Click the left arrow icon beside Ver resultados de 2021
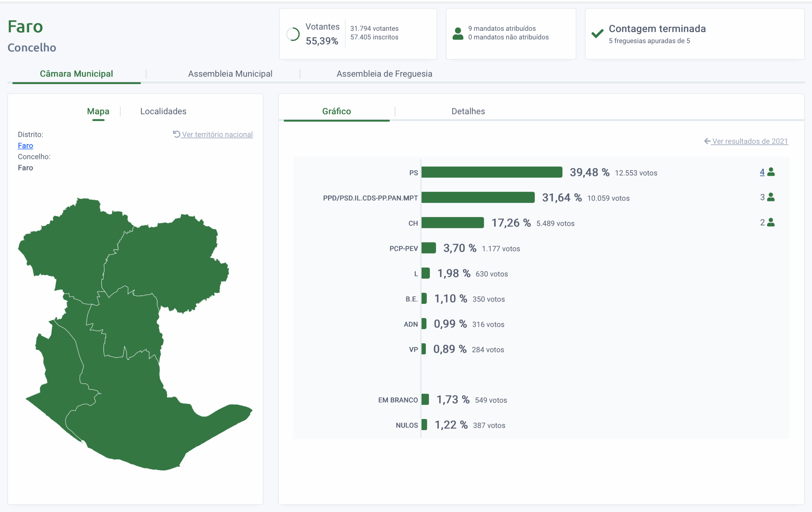The image size is (812, 512). 707,141
